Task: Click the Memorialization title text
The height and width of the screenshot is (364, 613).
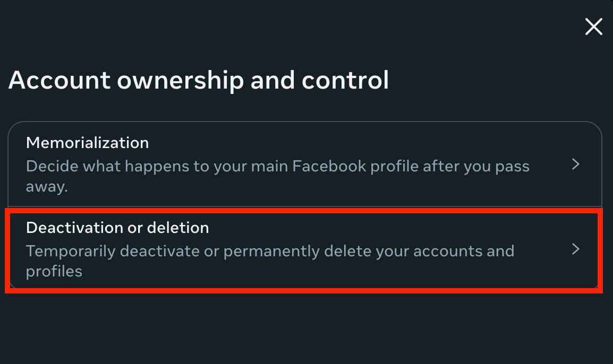Action: click(87, 143)
